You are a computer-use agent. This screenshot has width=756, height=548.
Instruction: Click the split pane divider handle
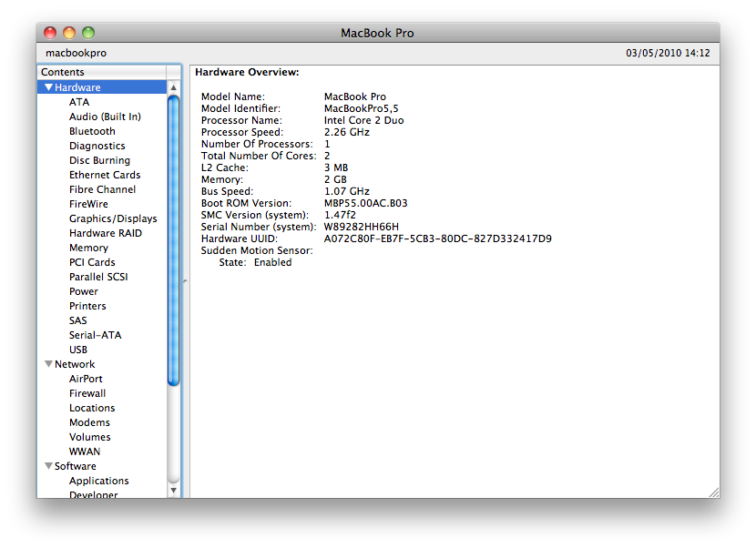click(185, 281)
